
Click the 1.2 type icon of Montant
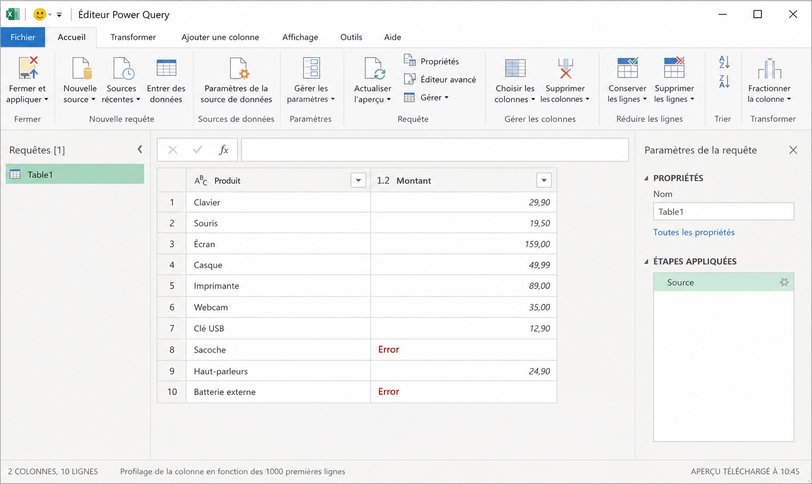coord(383,180)
